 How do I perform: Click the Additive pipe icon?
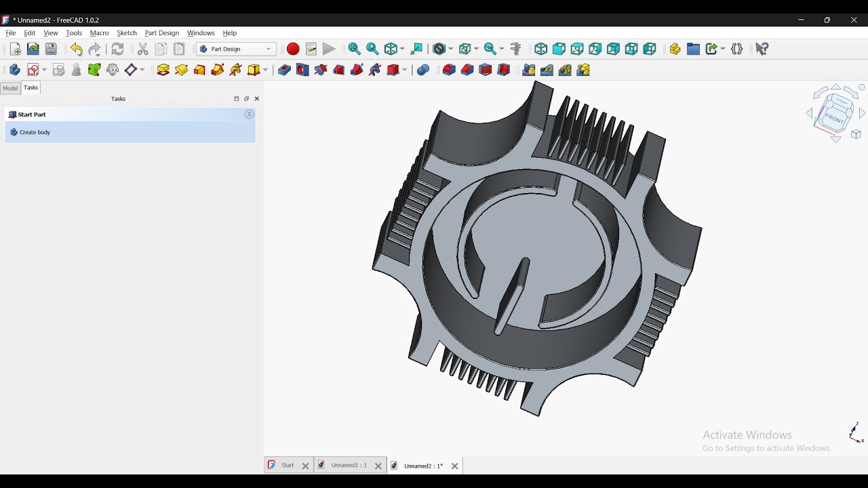[x=218, y=70]
